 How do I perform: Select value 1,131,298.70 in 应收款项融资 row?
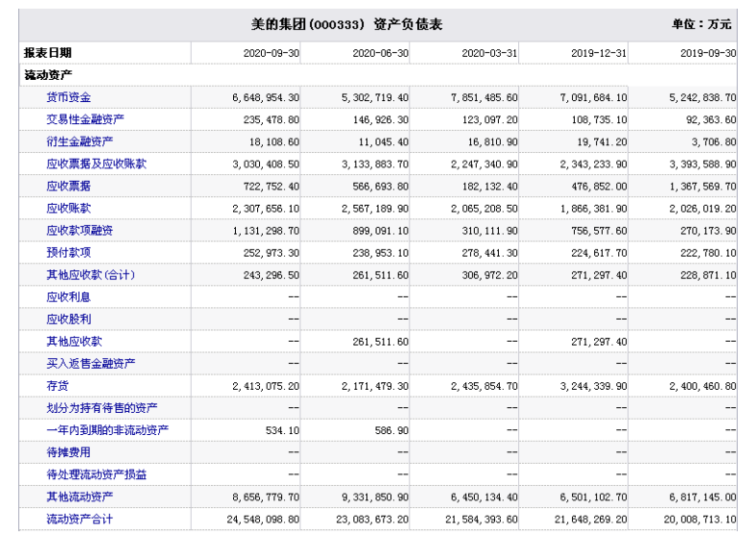[x=266, y=231]
